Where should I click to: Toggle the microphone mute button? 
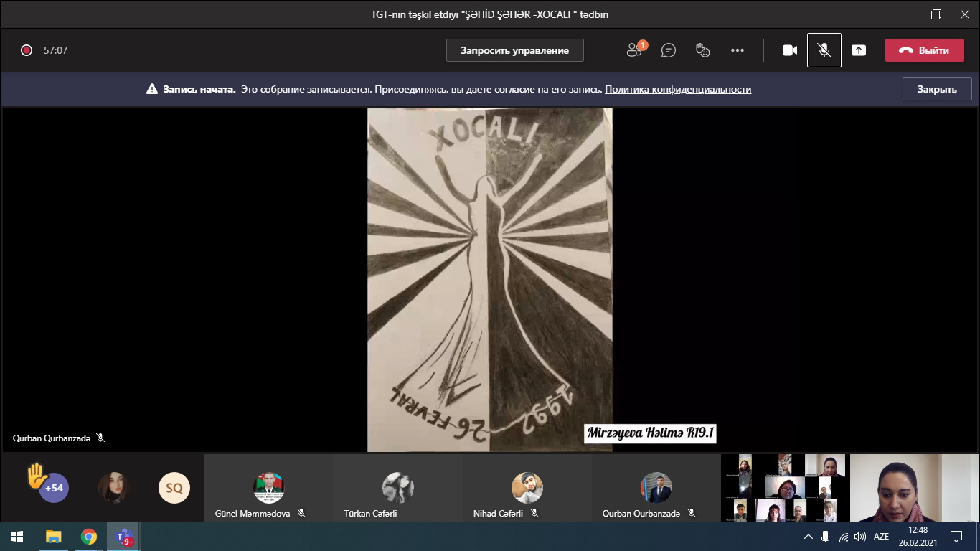tap(824, 50)
